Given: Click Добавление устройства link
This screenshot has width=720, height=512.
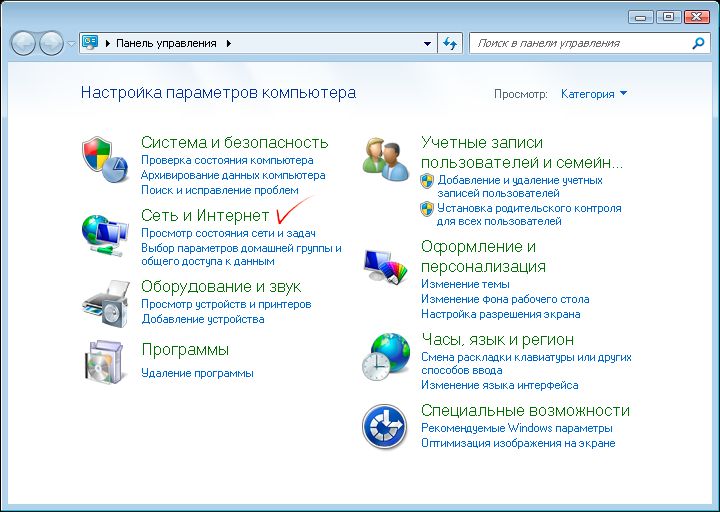Looking at the screenshot, I should (x=202, y=319).
